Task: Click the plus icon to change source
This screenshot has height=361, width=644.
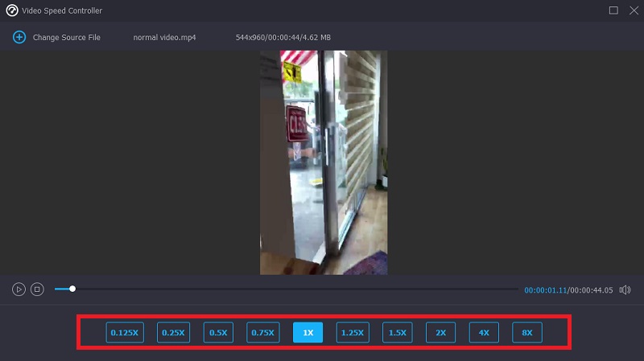Action: [19, 37]
